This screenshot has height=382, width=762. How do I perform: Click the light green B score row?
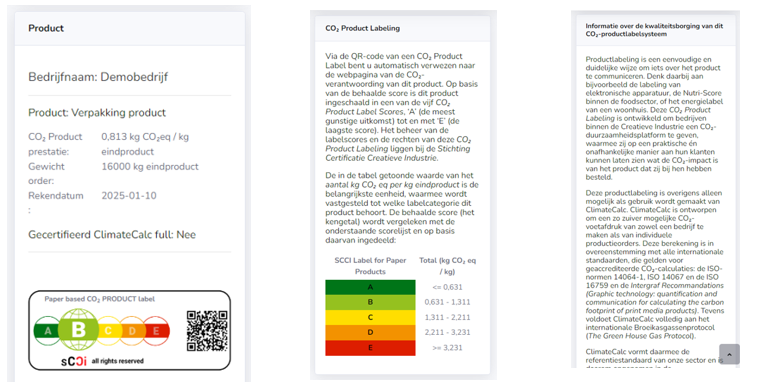370,302
